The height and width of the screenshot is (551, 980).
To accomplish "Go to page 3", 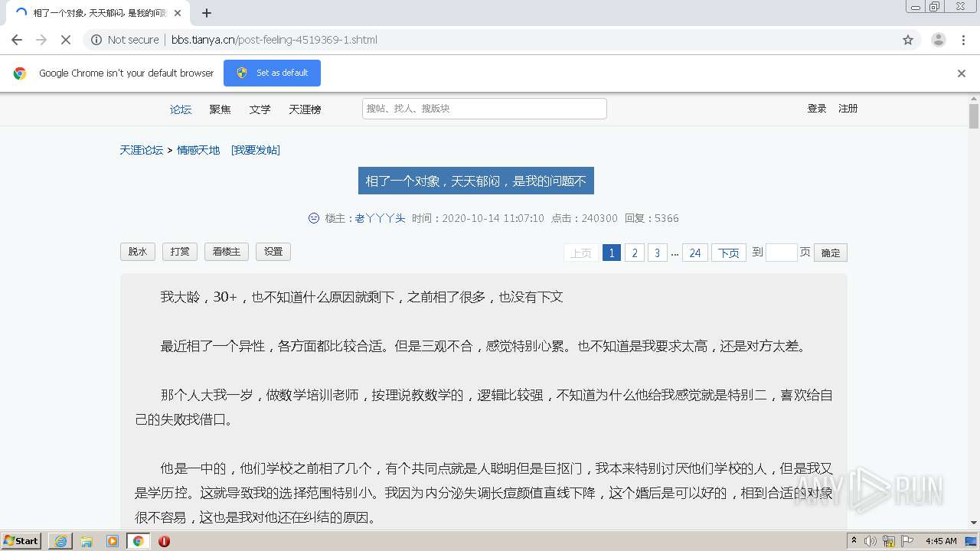I will [x=657, y=253].
